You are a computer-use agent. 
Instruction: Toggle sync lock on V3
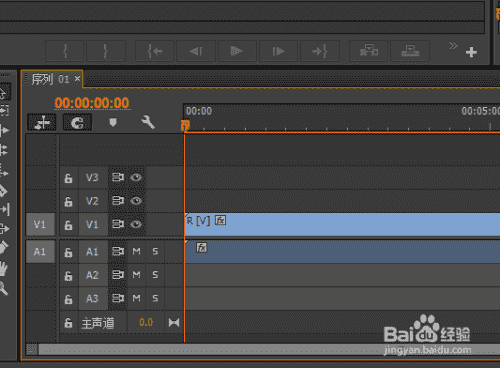tap(118, 177)
